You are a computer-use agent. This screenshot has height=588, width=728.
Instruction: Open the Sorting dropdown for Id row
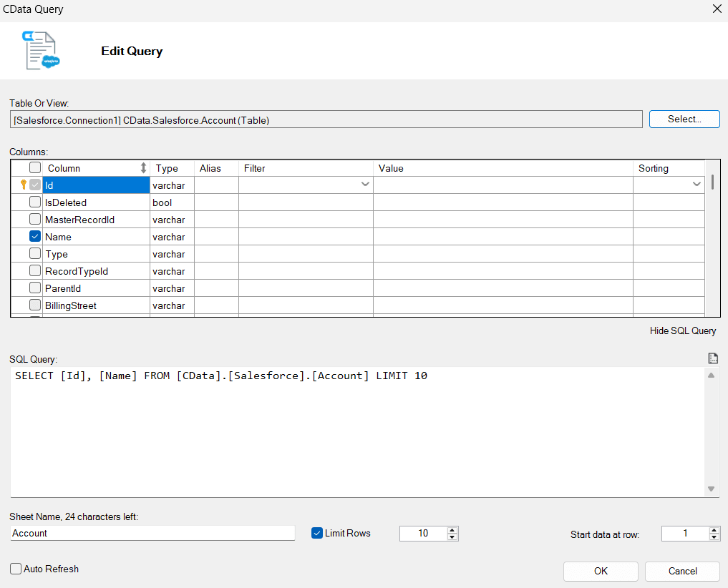point(697,185)
